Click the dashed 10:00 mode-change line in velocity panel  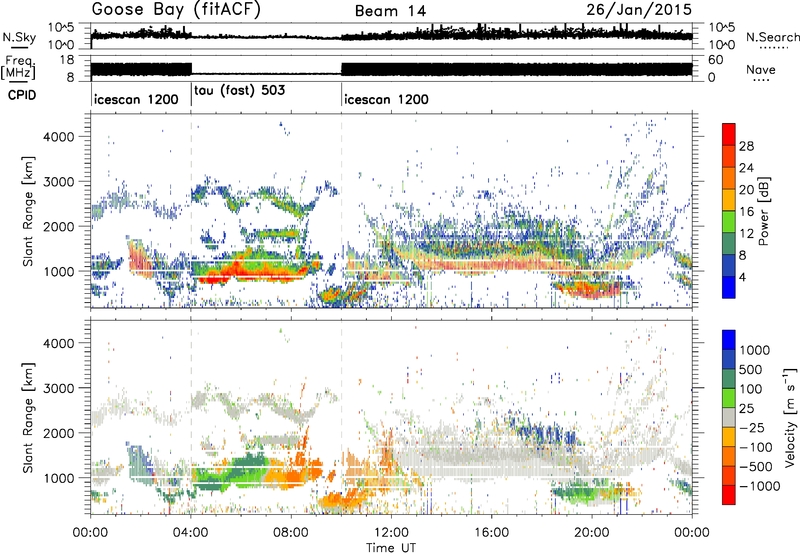[x=341, y=417]
